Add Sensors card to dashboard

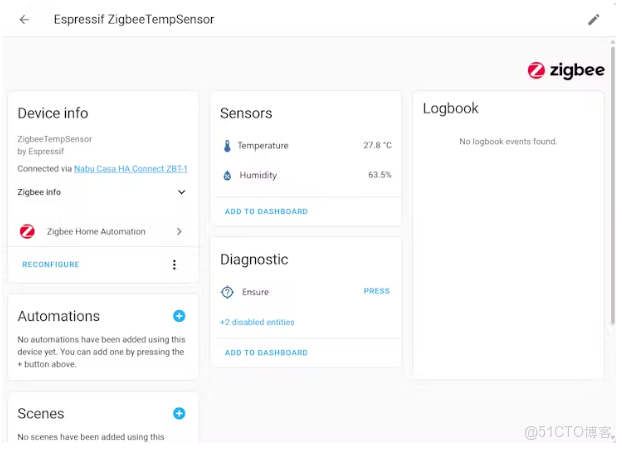coord(266,212)
